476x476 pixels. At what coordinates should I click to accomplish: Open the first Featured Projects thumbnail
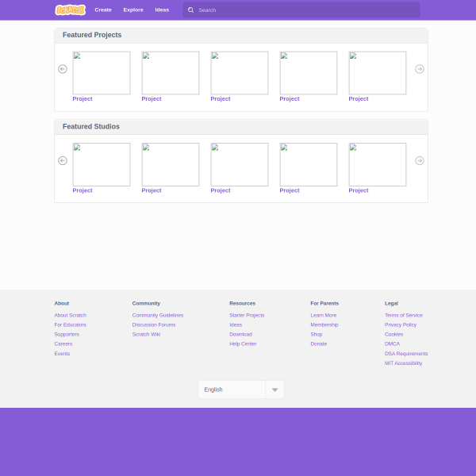[101, 73]
